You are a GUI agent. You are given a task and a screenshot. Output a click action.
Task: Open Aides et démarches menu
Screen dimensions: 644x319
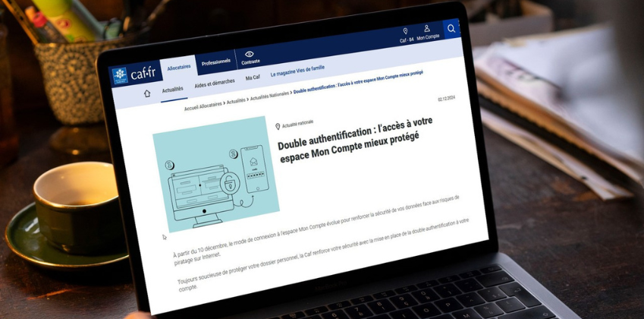pos(215,83)
